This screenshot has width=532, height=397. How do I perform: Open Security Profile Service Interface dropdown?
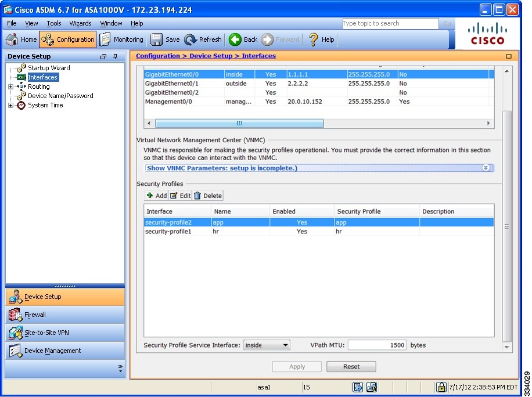click(267, 345)
